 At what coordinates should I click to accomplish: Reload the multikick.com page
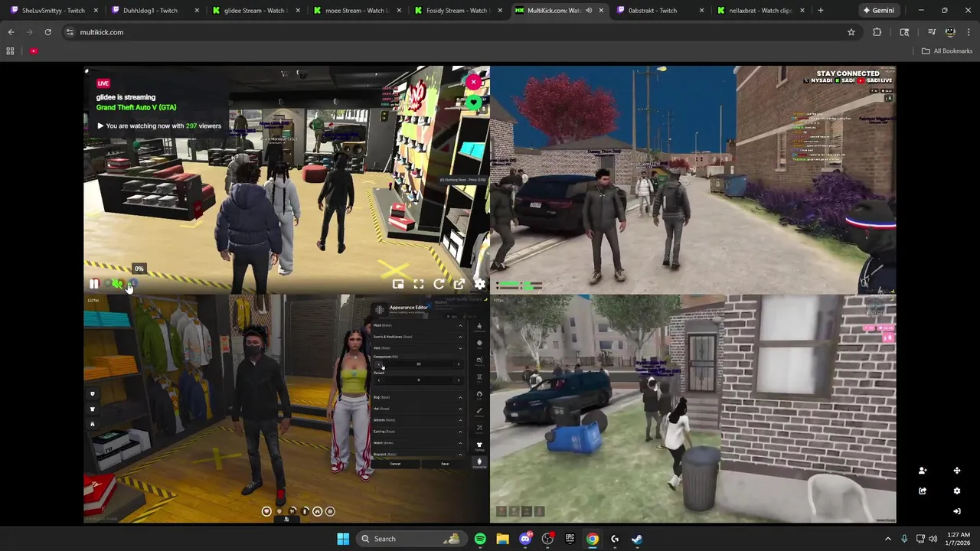[x=47, y=32]
